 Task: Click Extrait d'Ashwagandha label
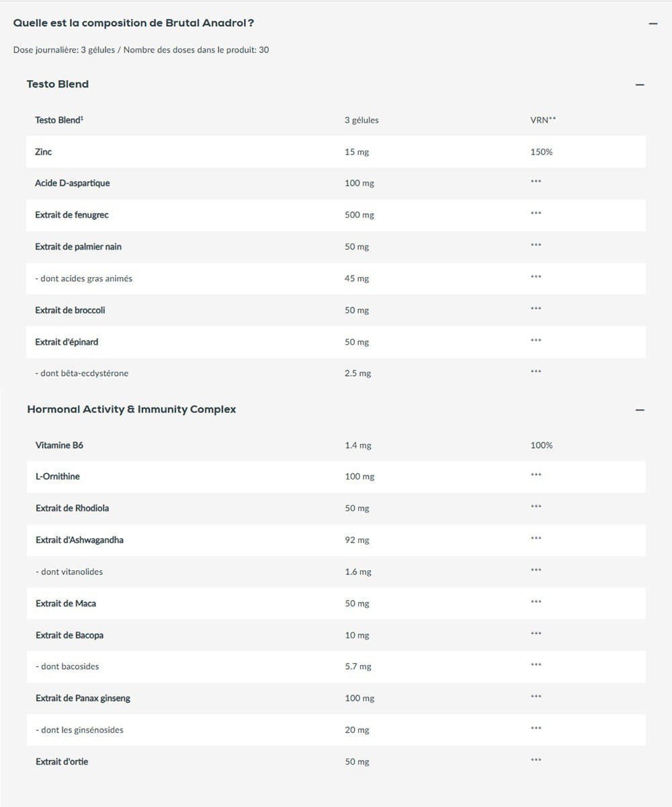[x=79, y=540]
